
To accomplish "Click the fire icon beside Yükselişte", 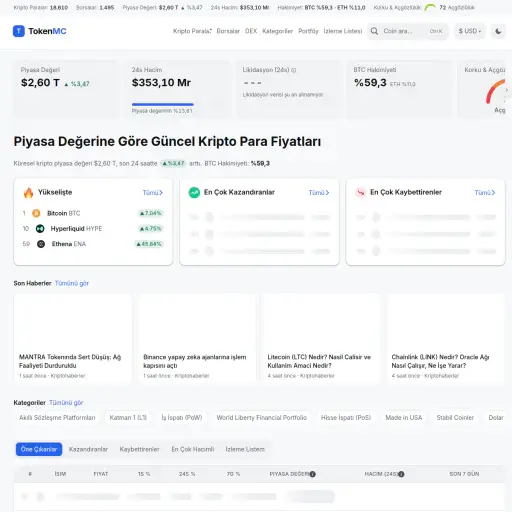I will 29,193.
